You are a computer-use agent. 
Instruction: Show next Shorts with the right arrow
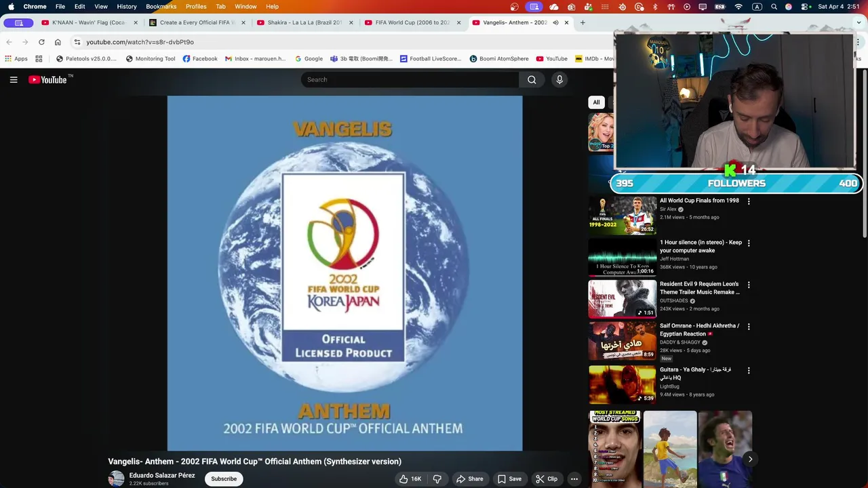click(750, 459)
